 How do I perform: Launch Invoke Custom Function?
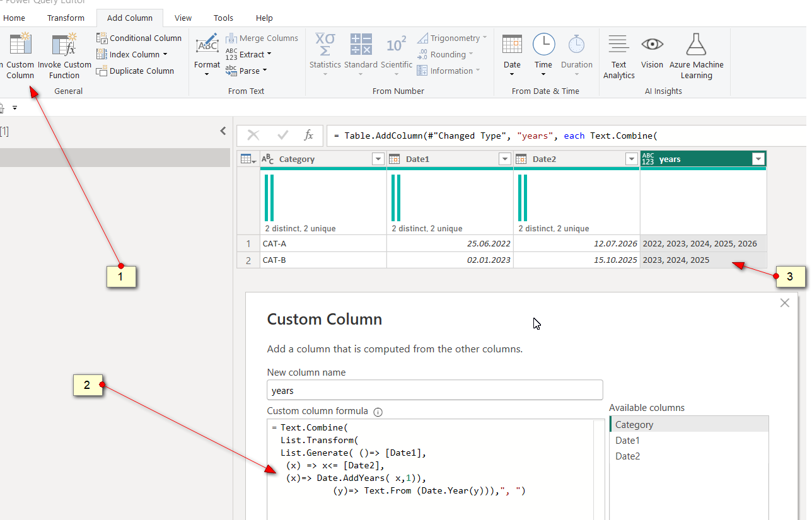[x=64, y=57]
